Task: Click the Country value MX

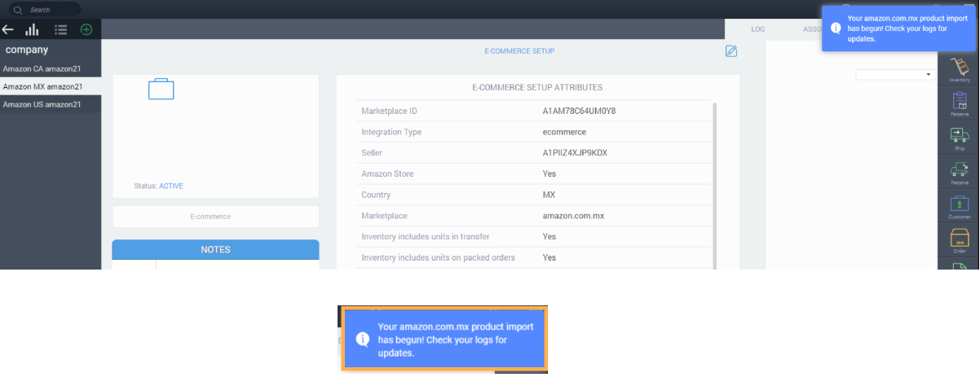Action: click(549, 195)
